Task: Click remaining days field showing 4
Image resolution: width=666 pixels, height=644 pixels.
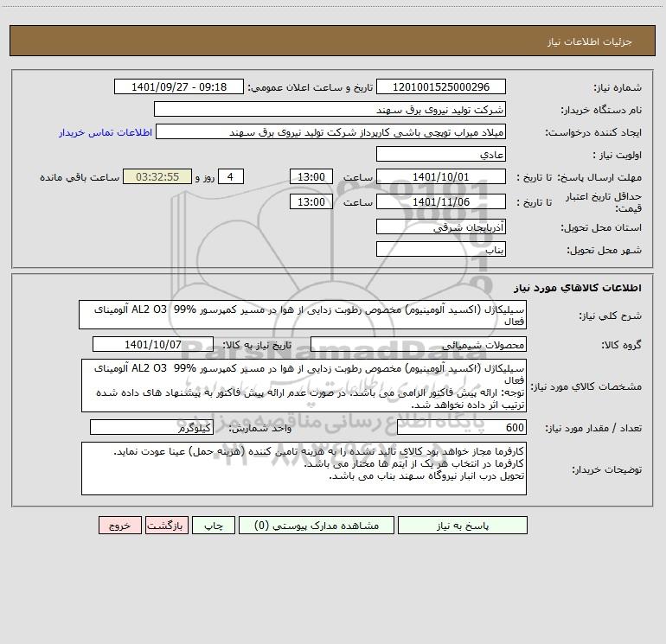Action: coord(231,176)
